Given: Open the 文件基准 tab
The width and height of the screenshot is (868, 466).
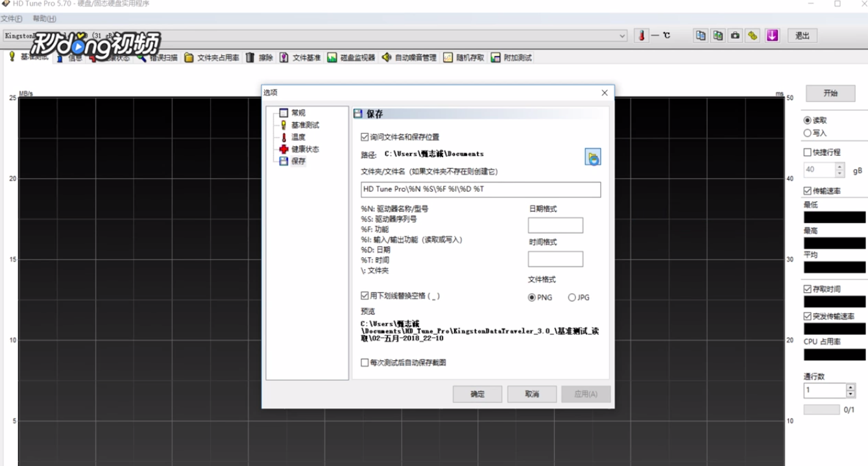Looking at the screenshot, I should coord(300,58).
